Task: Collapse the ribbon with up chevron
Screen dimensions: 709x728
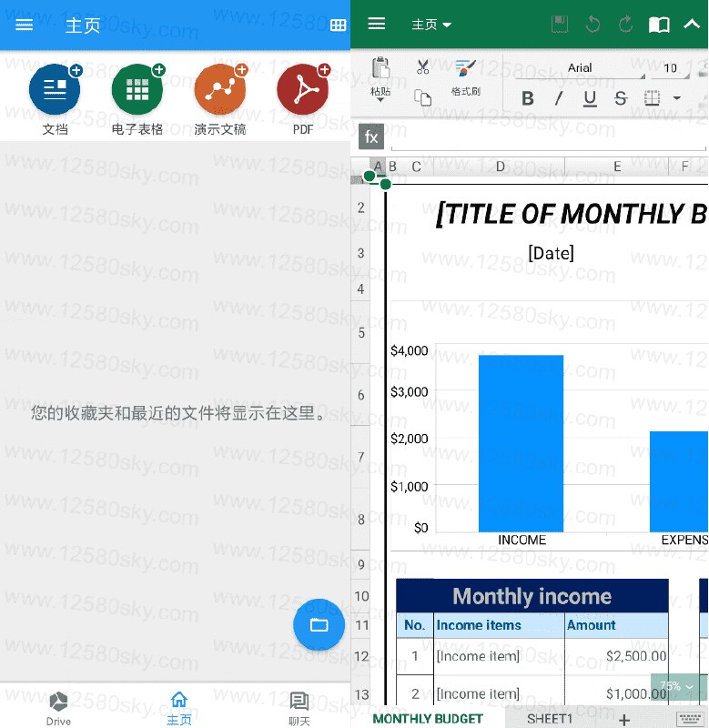Action: click(x=692, y=24)
